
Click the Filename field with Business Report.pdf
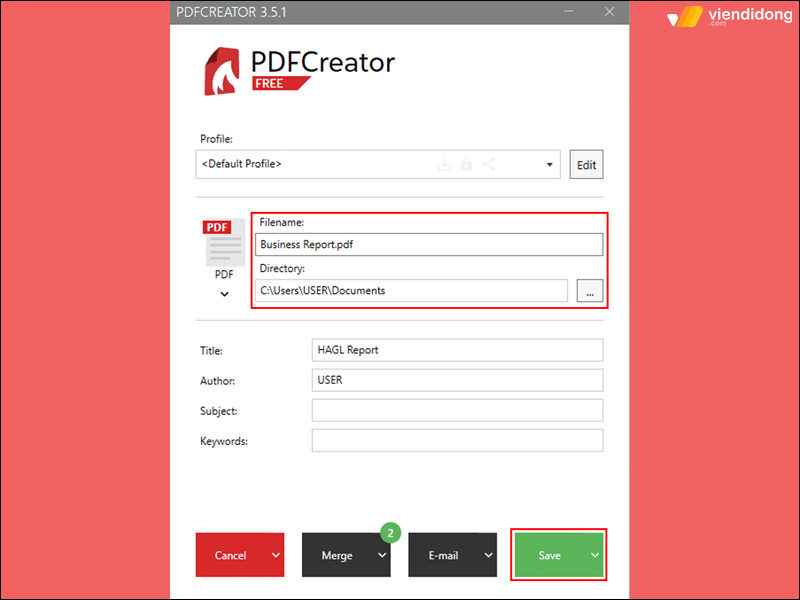point(429,244)
